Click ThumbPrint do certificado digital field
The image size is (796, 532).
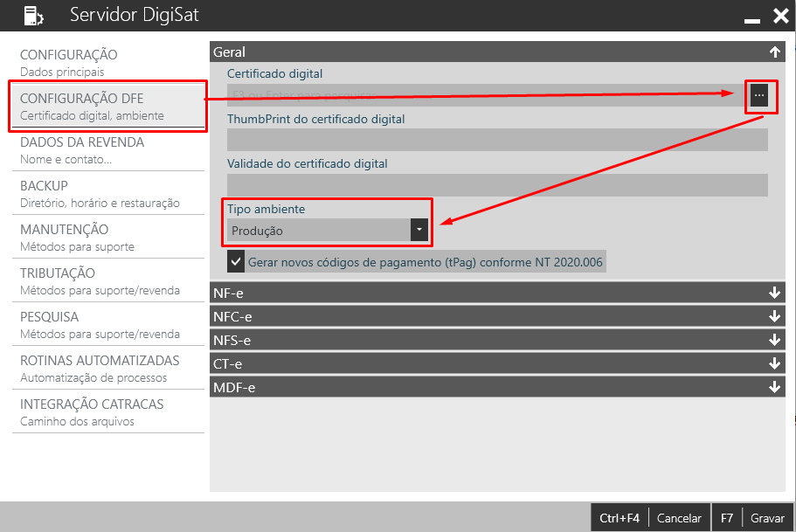click(x=497, y=140)
